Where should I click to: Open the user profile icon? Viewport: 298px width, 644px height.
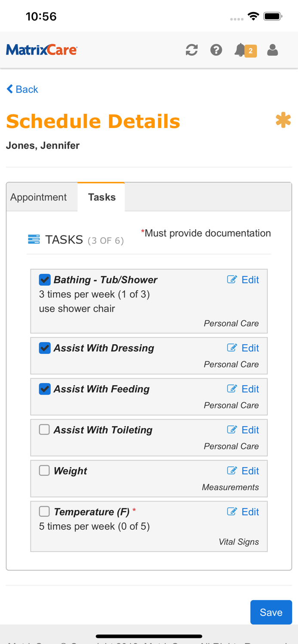pos(273,50)
